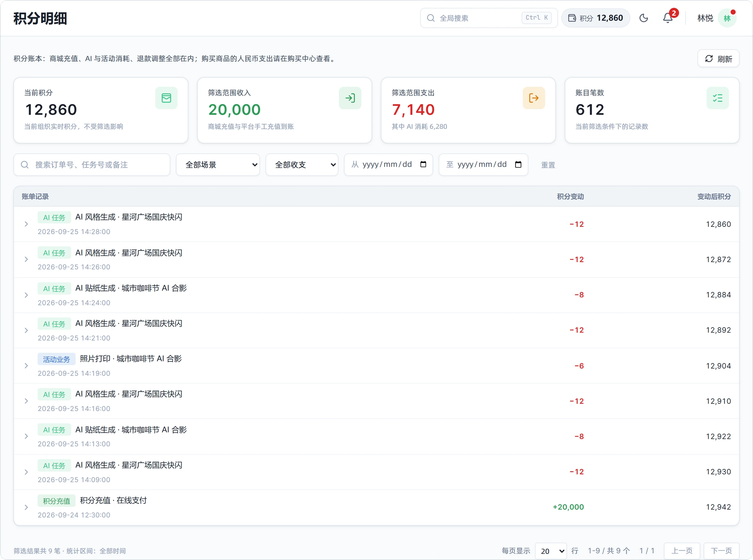The image size is (753, 560).
Task: Expand the 照片打印 14:19:00 record
Action: (x=26, y=366)
